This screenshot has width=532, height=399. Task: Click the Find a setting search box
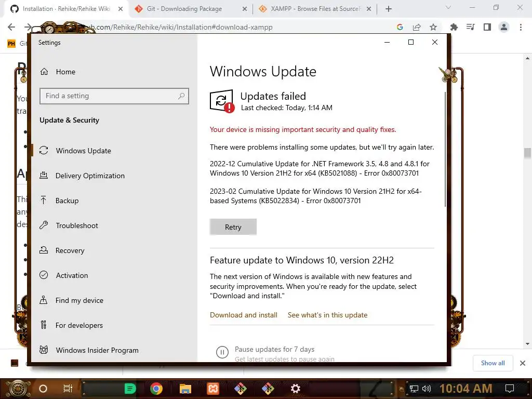click(x=114, y=96)
